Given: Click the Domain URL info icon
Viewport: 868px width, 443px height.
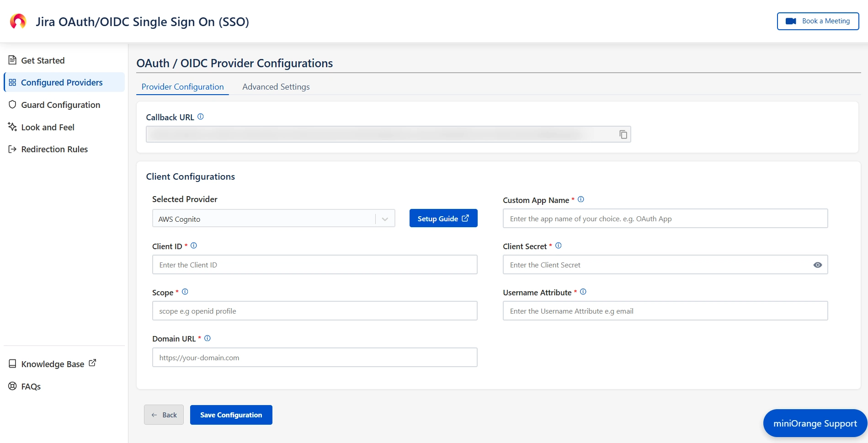Looking at the screenshot, I should (208, 338).
